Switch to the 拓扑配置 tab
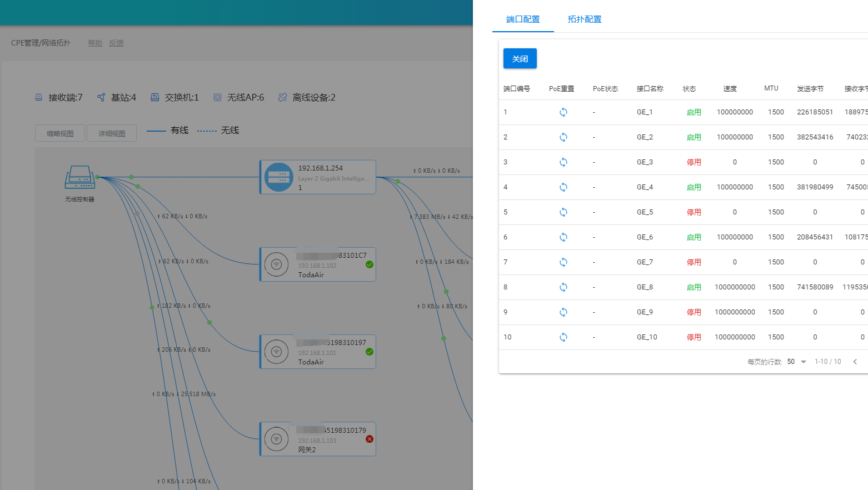Screen dimensions: 868x490 [584, 19]
